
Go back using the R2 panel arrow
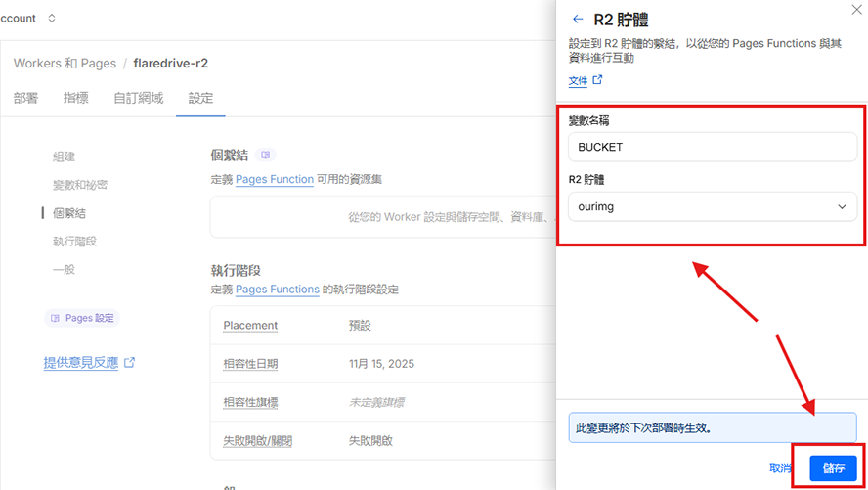click(578, 20)
